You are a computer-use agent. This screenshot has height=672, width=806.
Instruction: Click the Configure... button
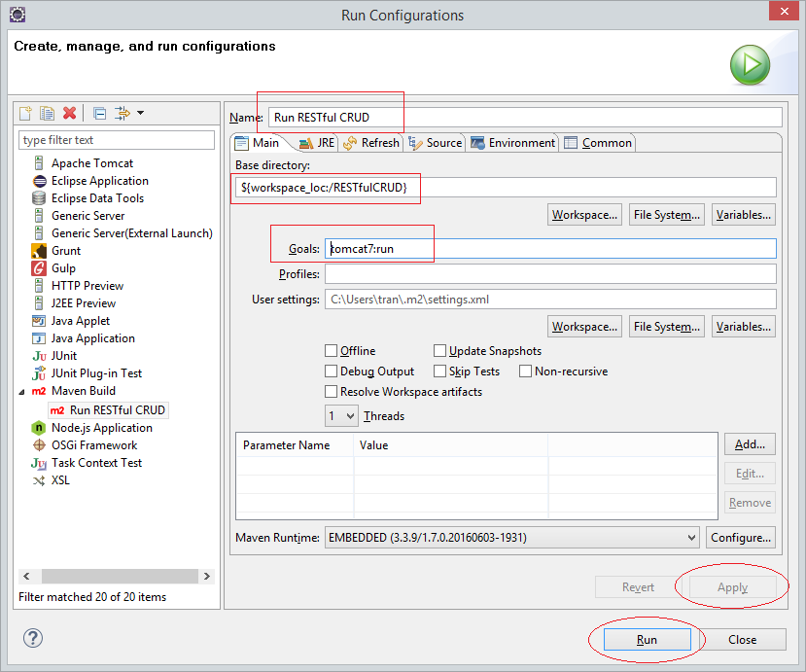(x=741, y=538)
